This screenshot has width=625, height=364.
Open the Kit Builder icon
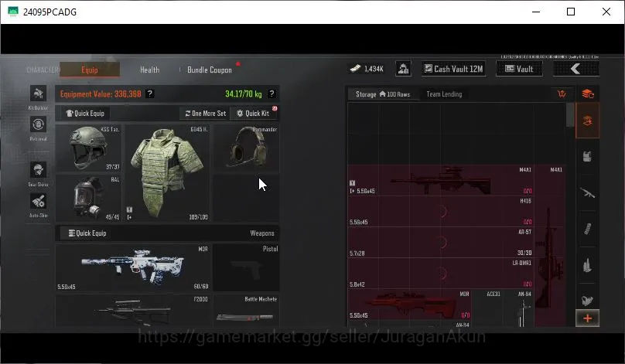click(38, 94)
